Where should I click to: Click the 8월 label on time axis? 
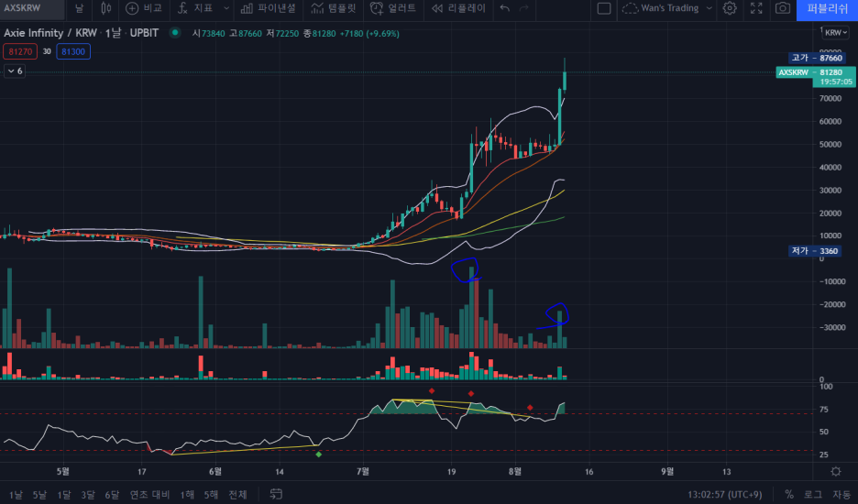tap(515, 471)
